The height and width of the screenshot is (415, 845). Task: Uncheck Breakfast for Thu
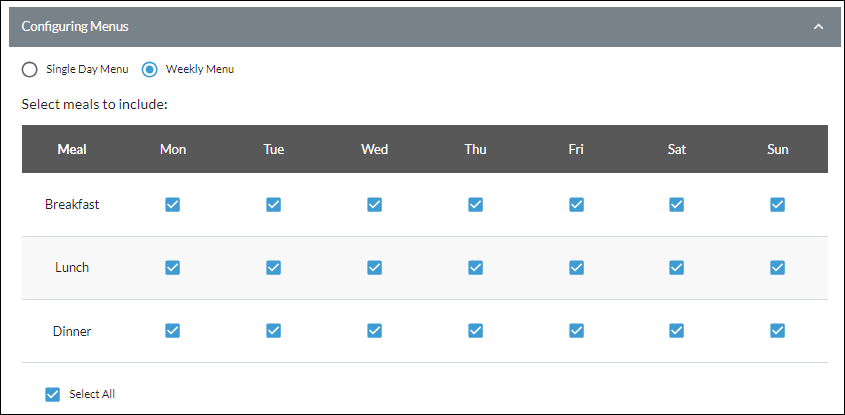tap(475, 205)
